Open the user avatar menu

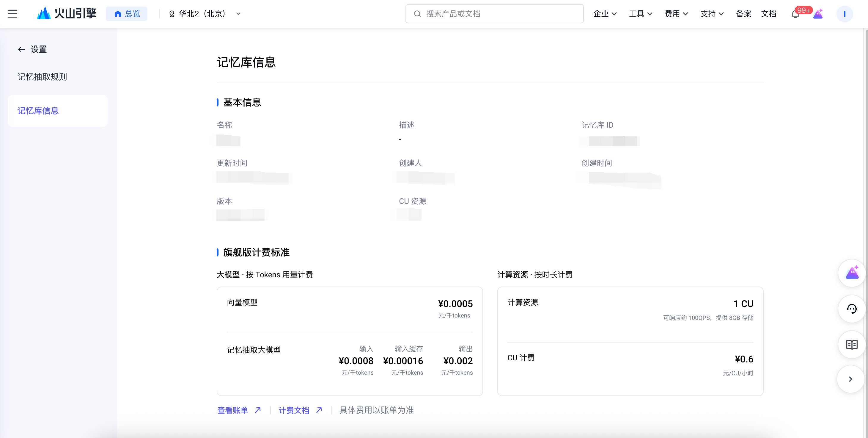[x=845, y=14]
